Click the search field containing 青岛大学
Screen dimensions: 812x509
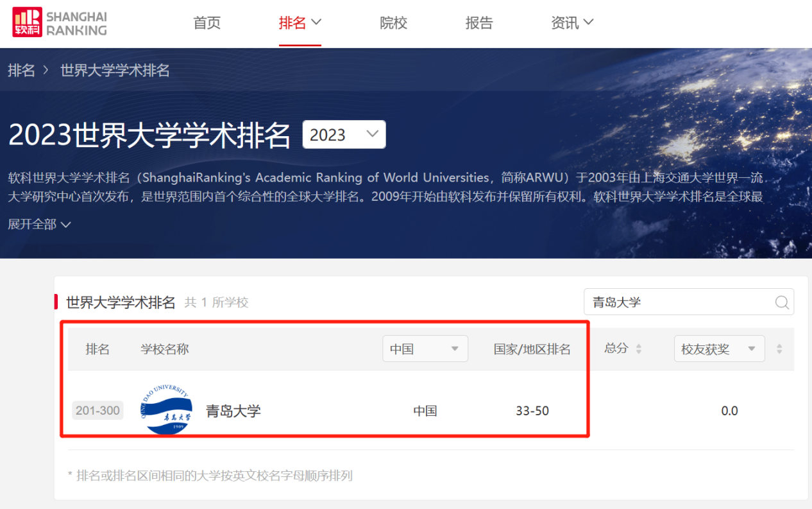689,302
